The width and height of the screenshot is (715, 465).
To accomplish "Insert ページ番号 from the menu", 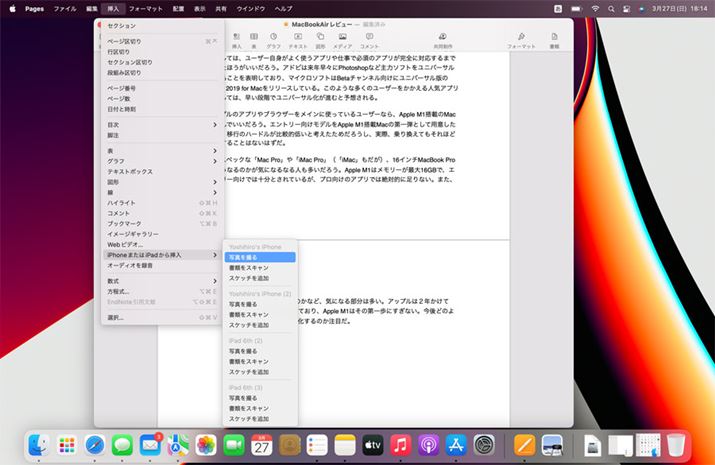I will click(161, 88).
